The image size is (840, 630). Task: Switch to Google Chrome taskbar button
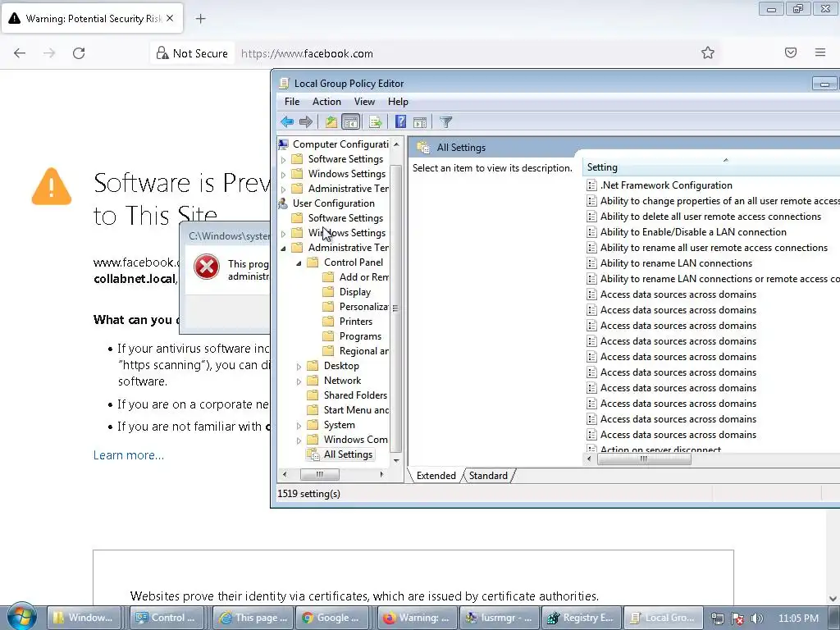tap(332, 618)
